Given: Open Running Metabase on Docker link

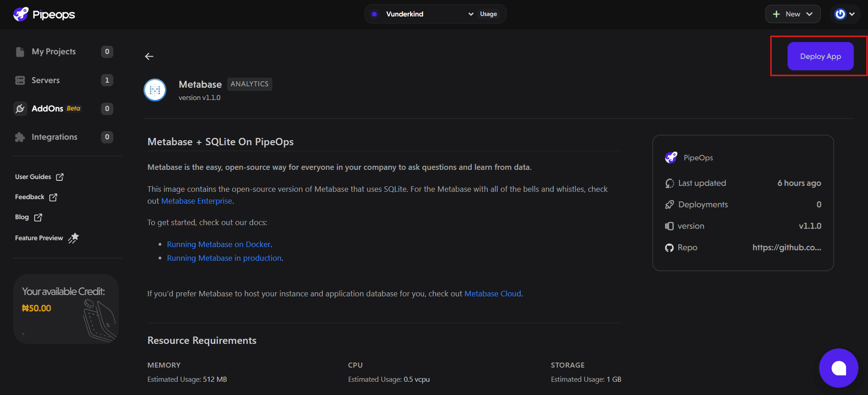Looking at the screenshot, I should [x=218, y=244].
